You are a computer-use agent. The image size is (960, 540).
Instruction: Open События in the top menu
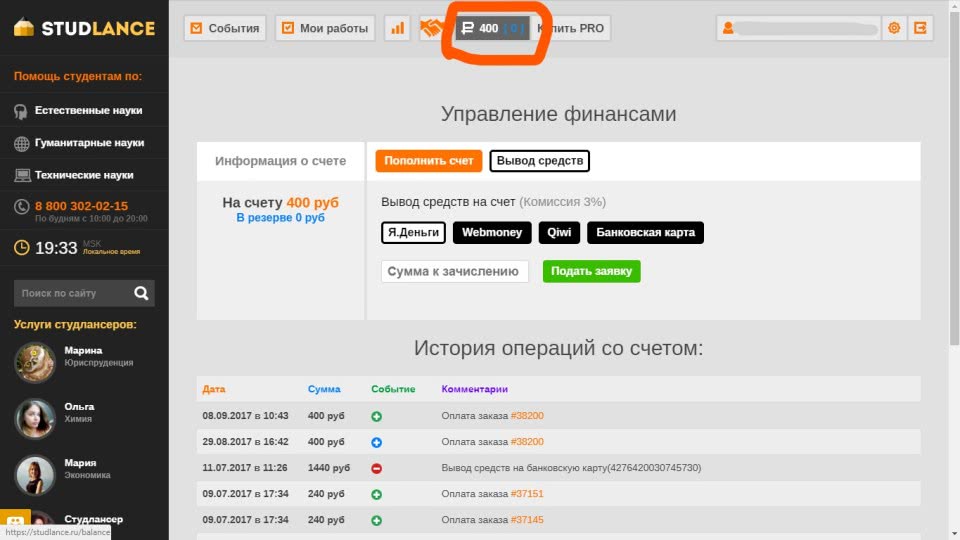coord(225,28)
